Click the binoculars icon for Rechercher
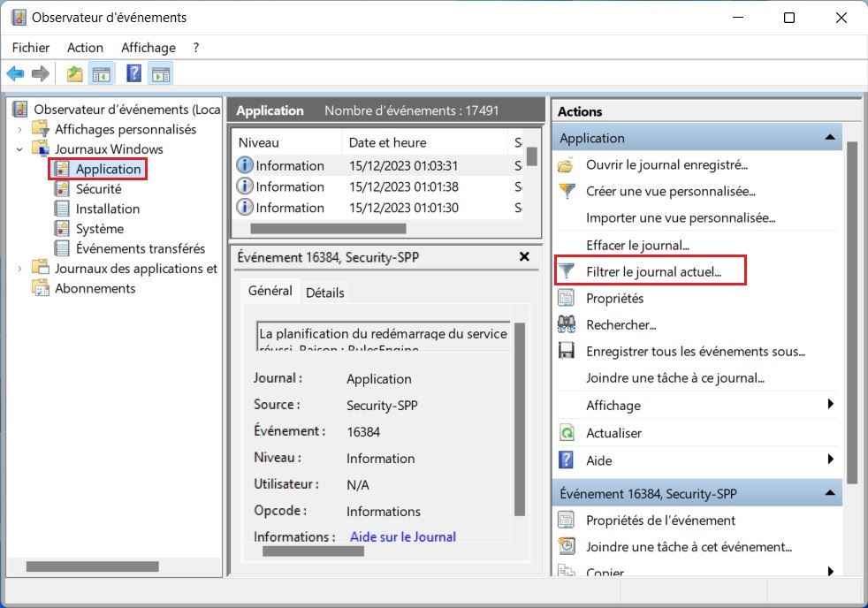The image size is (868, 608). (x=567, y=324)
